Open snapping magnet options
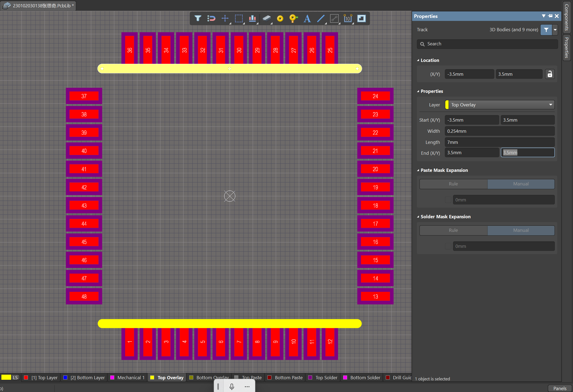 coord(211,18)
